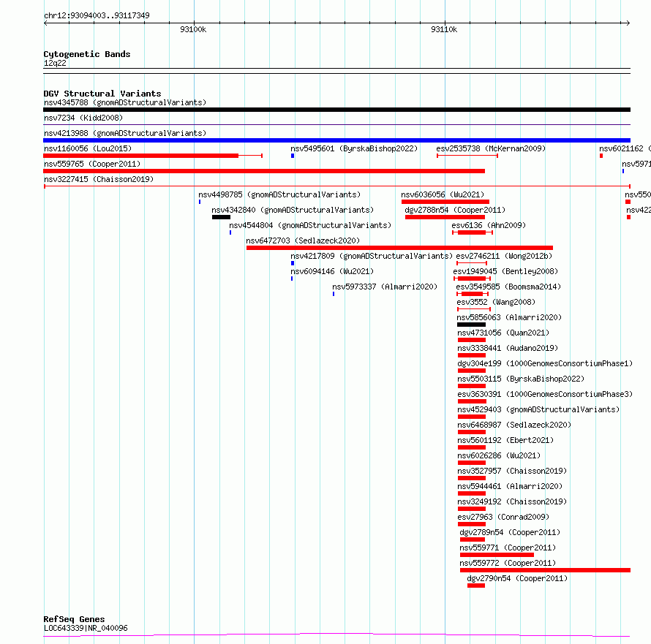Open nsv5601192 (Ebert2021) label
The width and height of the screenshot is (651, 644).
(x=505, y=440)
